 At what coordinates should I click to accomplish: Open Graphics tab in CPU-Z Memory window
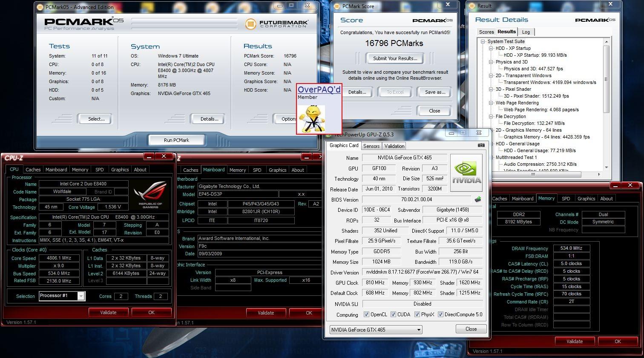pos(586,199)
